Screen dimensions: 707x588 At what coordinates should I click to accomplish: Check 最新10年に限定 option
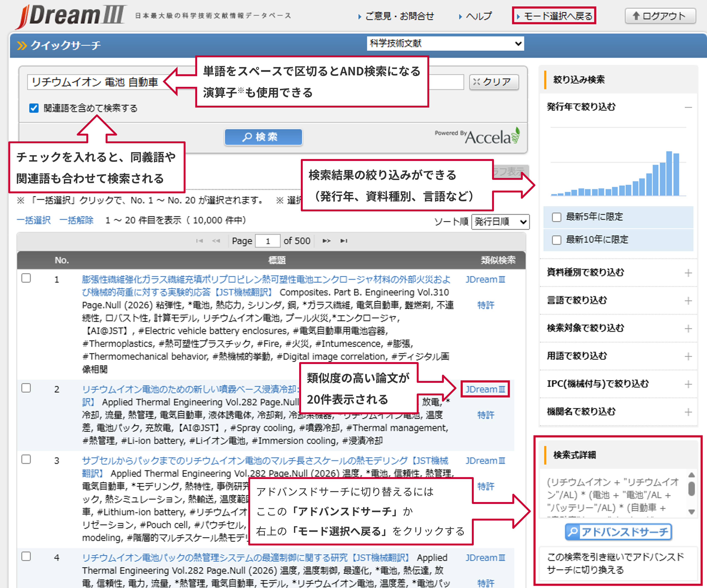pos(557,240)
